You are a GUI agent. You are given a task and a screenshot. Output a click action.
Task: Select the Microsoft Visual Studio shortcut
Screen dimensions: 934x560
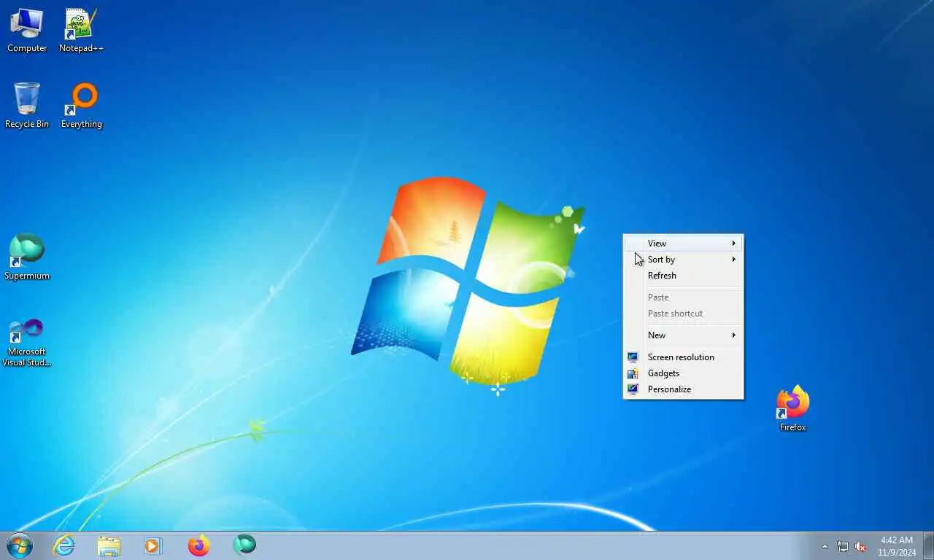tap(27, 342)
